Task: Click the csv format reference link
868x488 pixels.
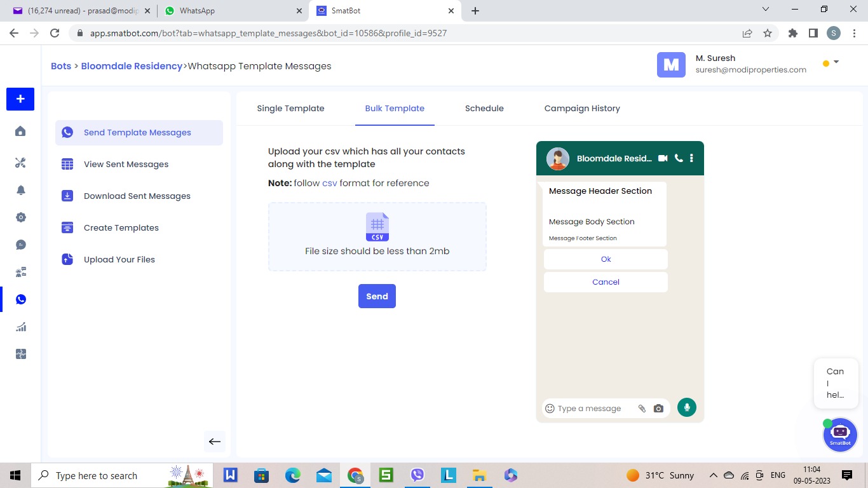Action: point(329,183)
